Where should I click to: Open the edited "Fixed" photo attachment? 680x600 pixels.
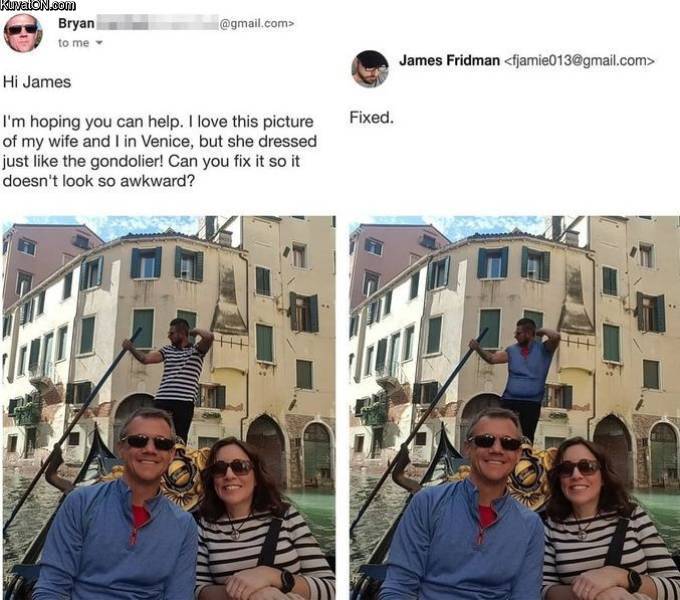515,408
